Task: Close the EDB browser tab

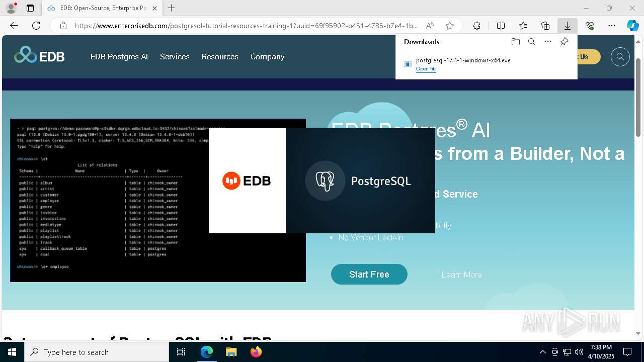Action: (155, 8)
